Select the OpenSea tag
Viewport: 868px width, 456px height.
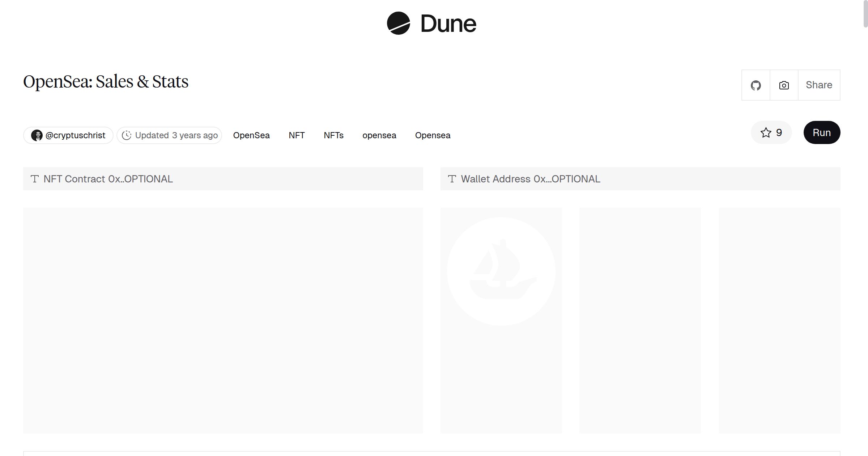(x=251, y=135)
